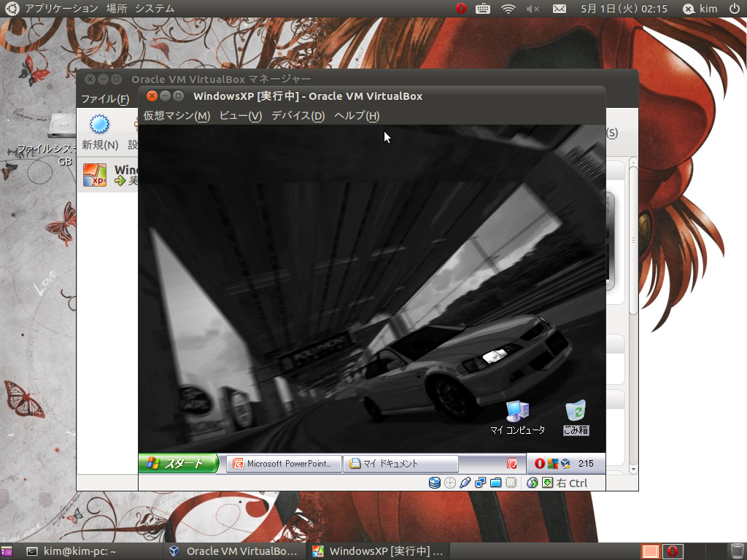The image size is (747, 560).
Task: Open the デバイス(D) menu
Action: tap(298, 116)
